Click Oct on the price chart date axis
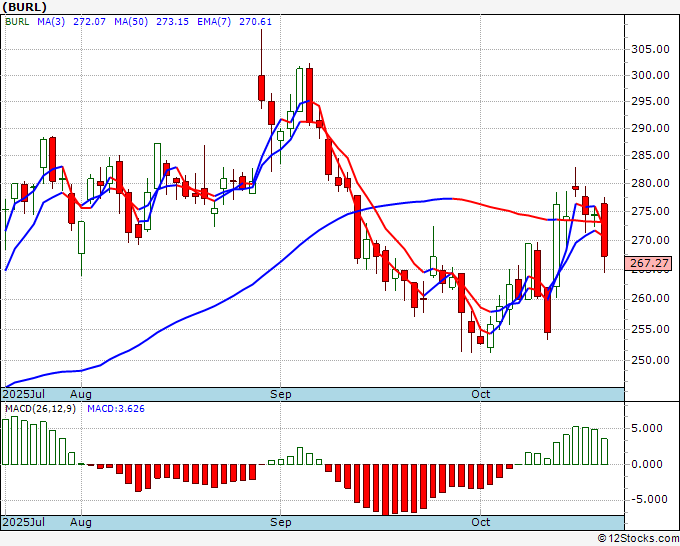The width and height of the screenshot is (680, 546). [481, 395]
